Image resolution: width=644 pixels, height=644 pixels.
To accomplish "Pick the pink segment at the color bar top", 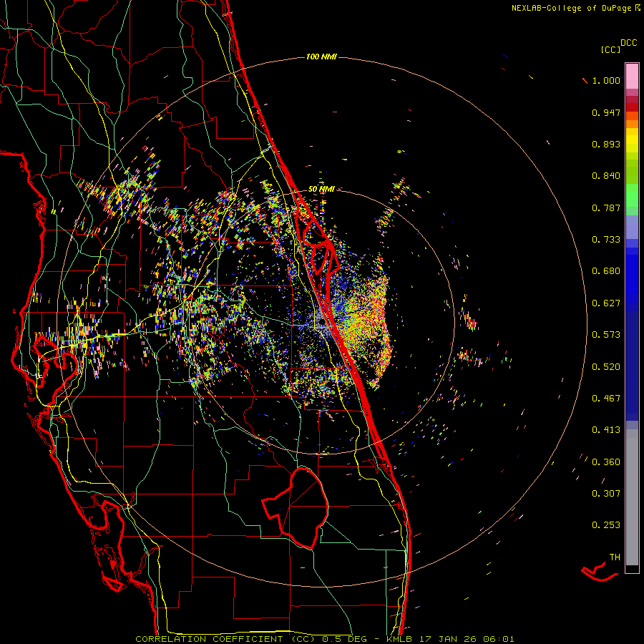I will pyautogui.click(x=632, y=76).
